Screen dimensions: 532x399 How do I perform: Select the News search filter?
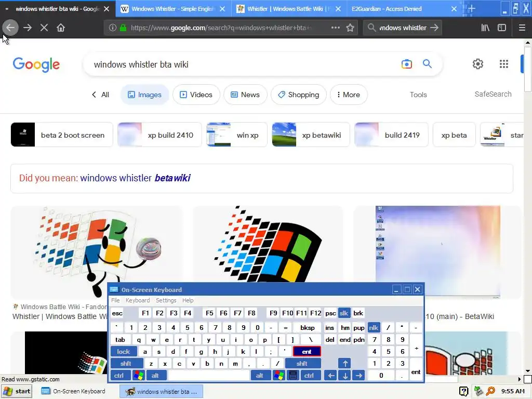point(245,95)
